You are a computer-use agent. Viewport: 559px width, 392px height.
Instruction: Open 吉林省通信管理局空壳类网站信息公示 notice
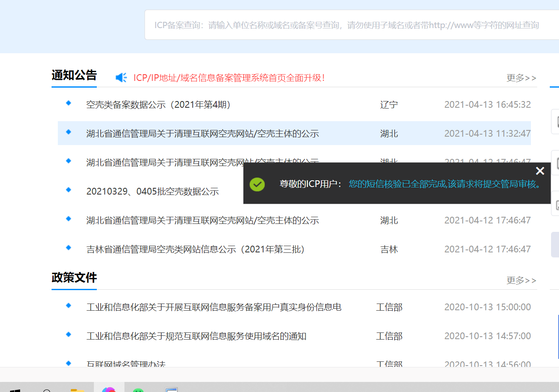click(196, 249)
